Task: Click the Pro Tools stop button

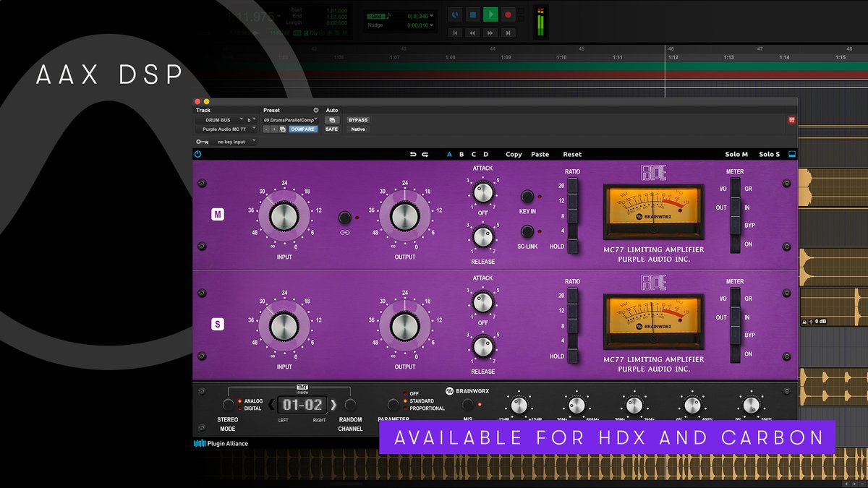Action: tap(473, 14)
